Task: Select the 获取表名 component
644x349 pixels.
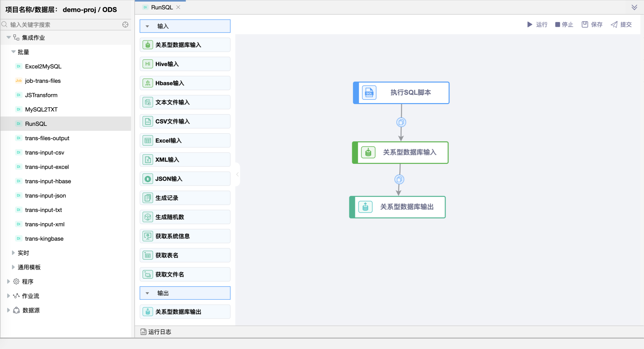Action: coord(185,255)
